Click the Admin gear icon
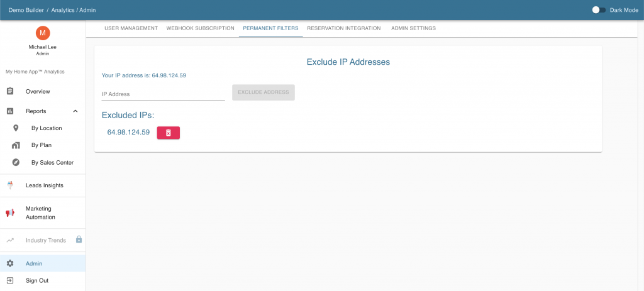This screenshot has width=644, height=291. pos(10,263)
